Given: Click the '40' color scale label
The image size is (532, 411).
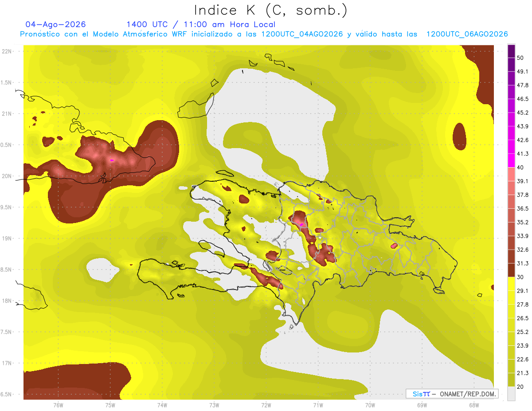Looking at the screenshot, I should pos(520,168).
